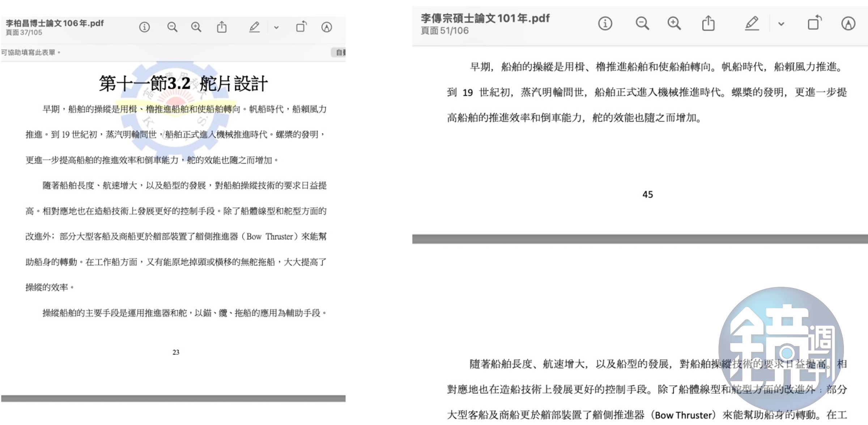This screenshot has width=868, height=425.
Task: Share the 李柏昌博士論文106年.pdf document
Action: tap(222, 27)
